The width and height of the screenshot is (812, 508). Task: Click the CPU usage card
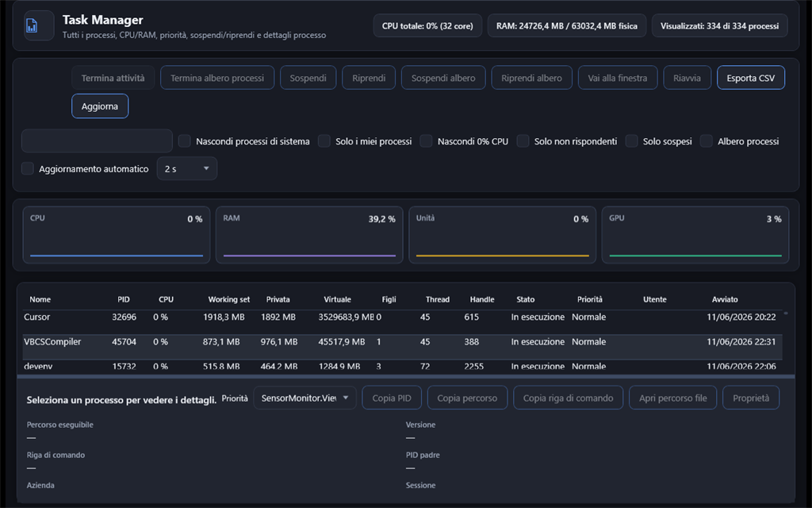click(x=117, y=235)
